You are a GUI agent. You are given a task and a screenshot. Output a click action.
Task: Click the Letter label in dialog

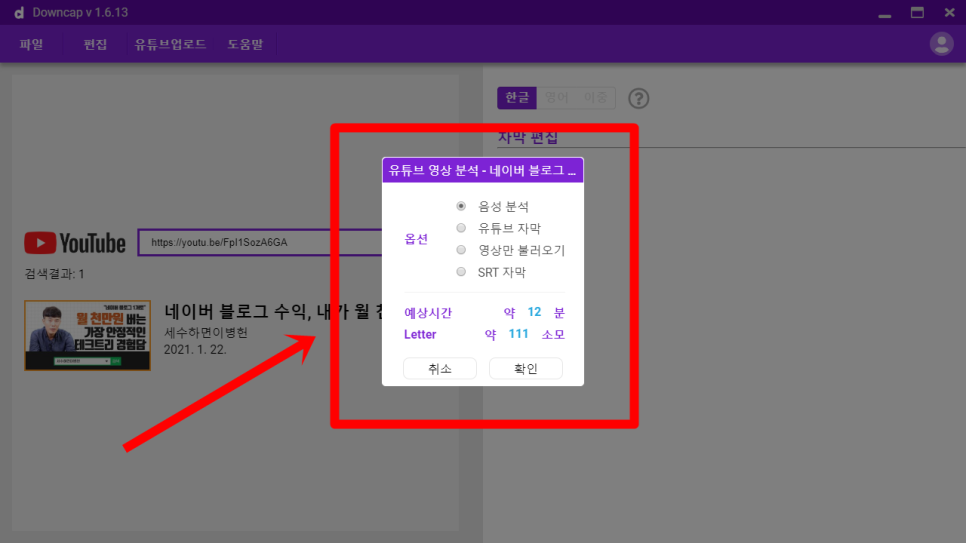[x=420, y=334]
